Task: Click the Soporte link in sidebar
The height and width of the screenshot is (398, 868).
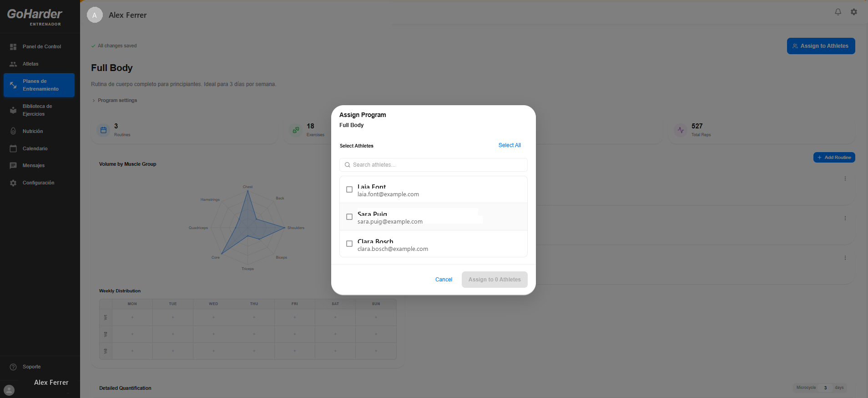Action: (39, 367)
